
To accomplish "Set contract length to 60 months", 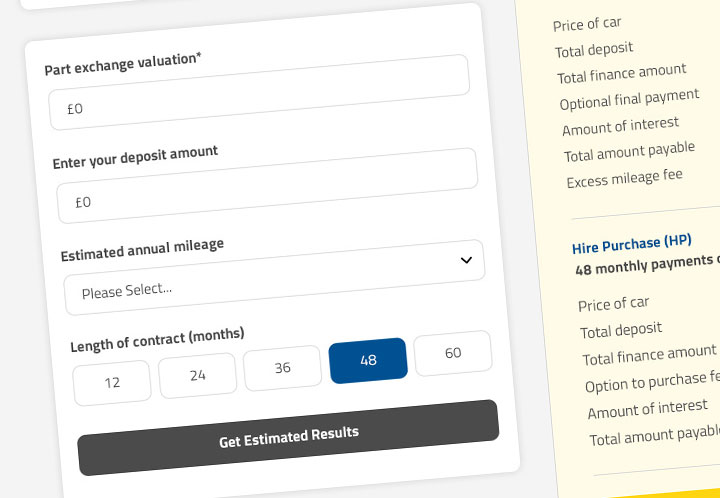I will [x=453, y=353].
